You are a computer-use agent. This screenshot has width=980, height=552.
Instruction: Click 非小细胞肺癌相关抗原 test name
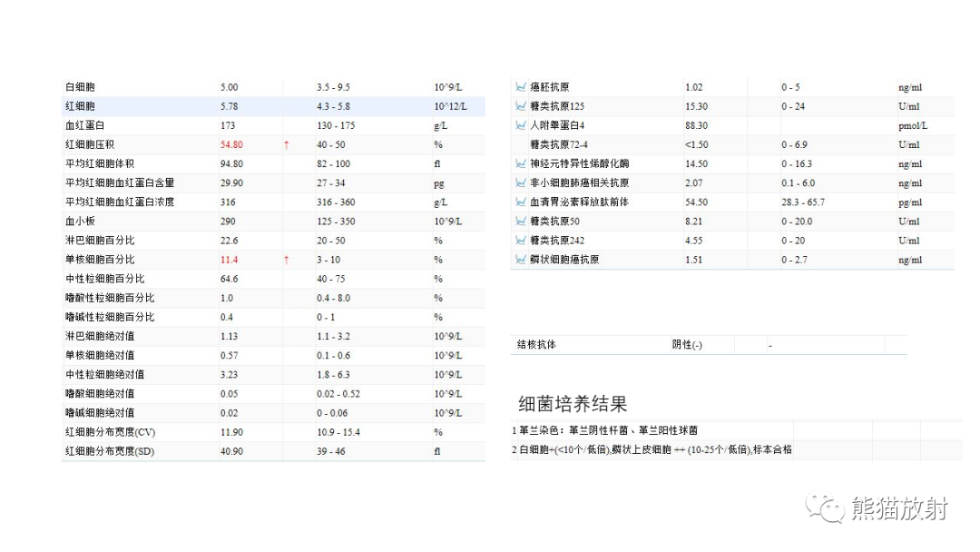tap(579, 183)
